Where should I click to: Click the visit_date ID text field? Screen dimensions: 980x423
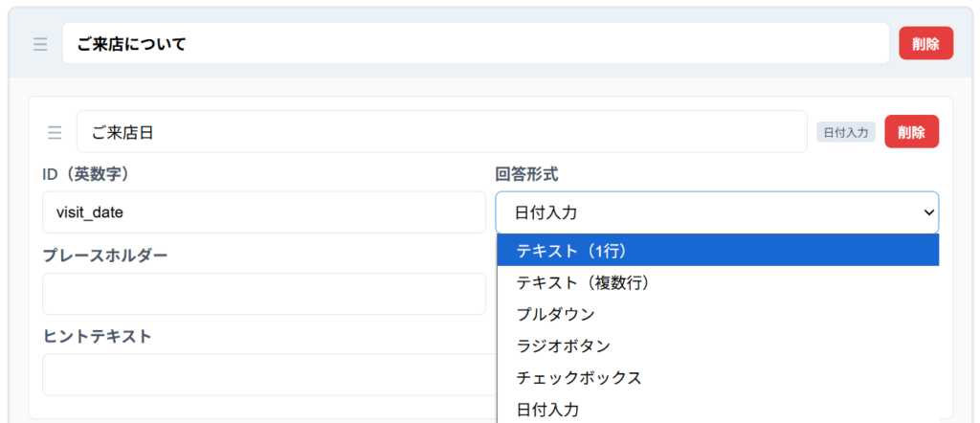(263, 212)
